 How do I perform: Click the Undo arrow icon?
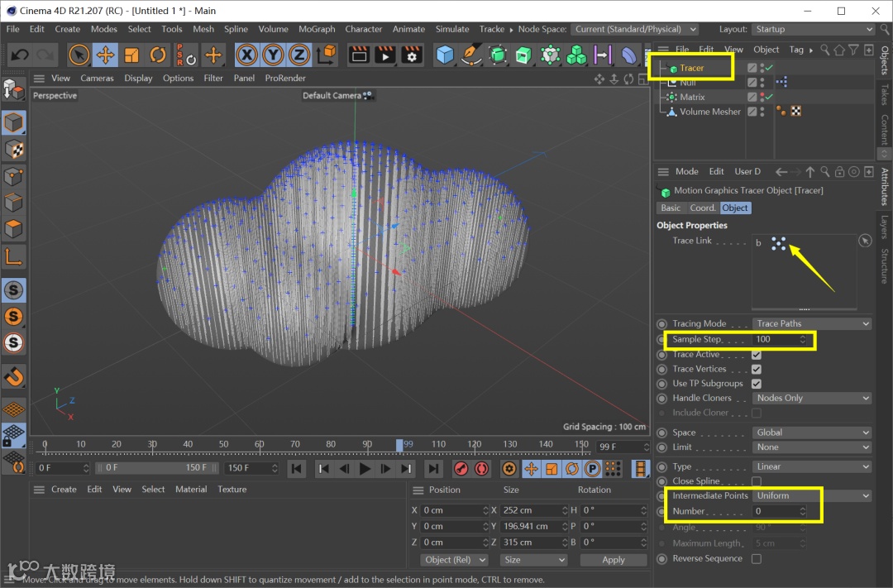(x=20, y=55)
